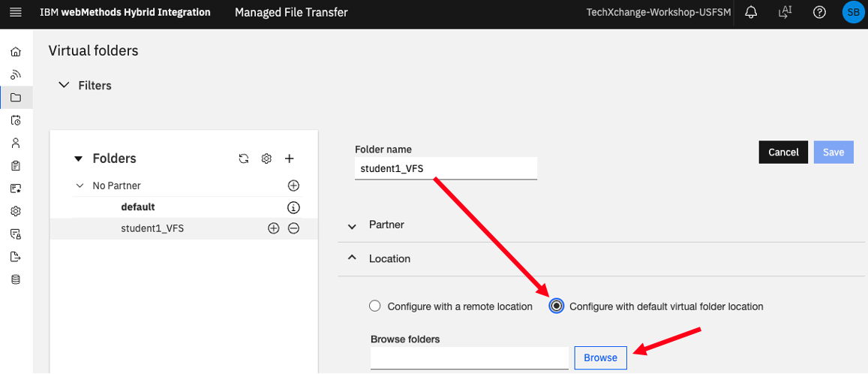This screenshot has height=374, width=868.
Task: Refresh the Folders list
Action: point(244,158)
